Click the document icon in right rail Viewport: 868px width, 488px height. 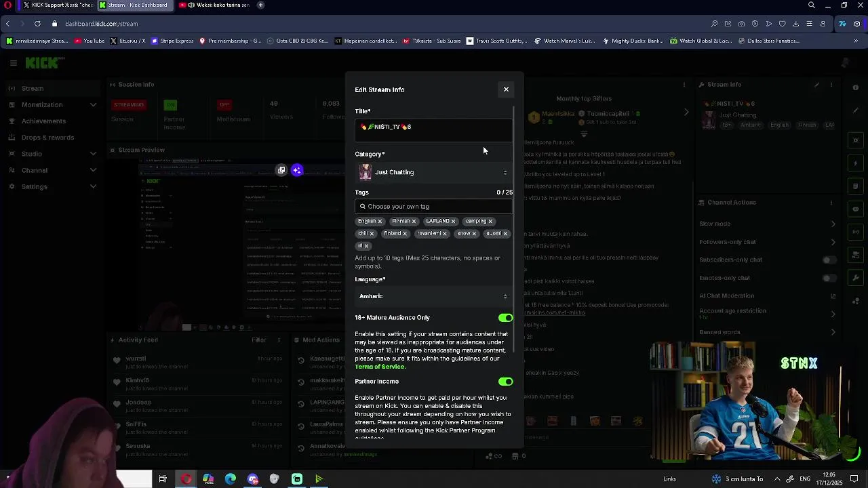[x=856, y=186]
